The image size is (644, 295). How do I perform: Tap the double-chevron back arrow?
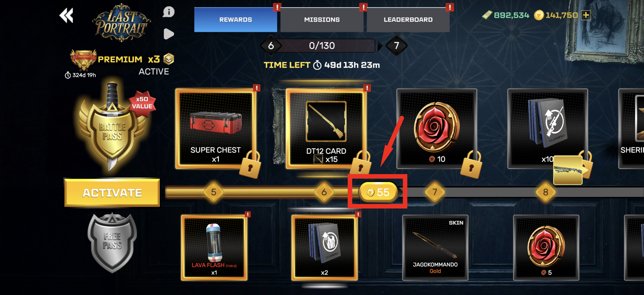(66, 15)
